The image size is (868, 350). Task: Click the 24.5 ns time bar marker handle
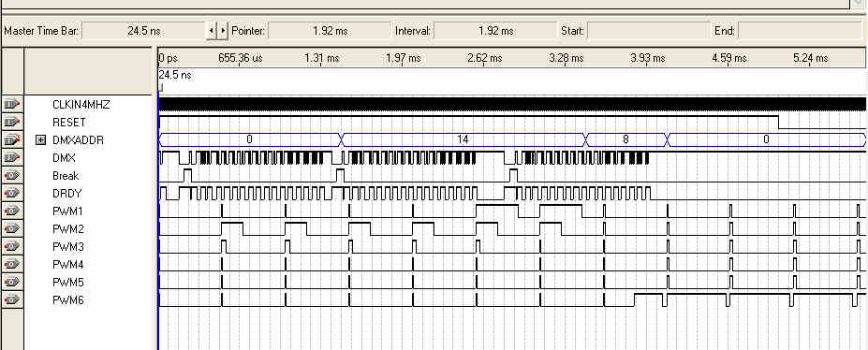pyautogui.click(x=160, y=87)
